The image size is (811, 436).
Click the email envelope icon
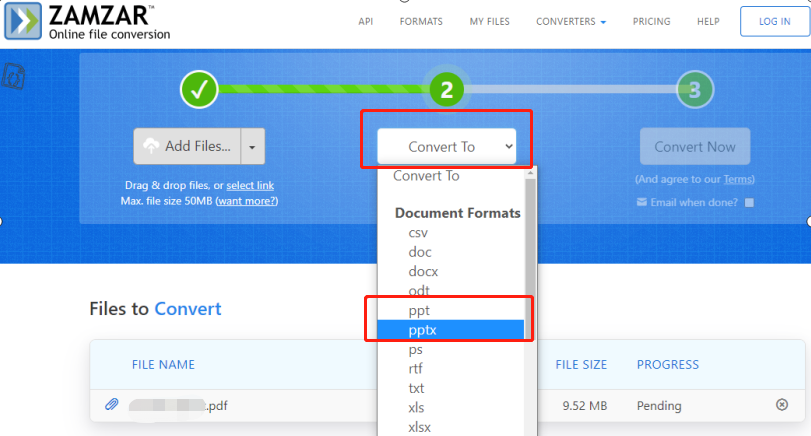coord(641,202)
